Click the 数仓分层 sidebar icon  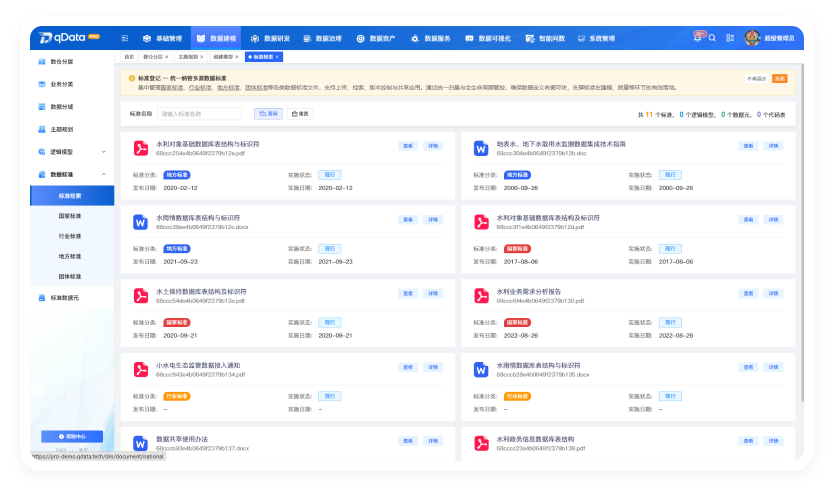42,62
